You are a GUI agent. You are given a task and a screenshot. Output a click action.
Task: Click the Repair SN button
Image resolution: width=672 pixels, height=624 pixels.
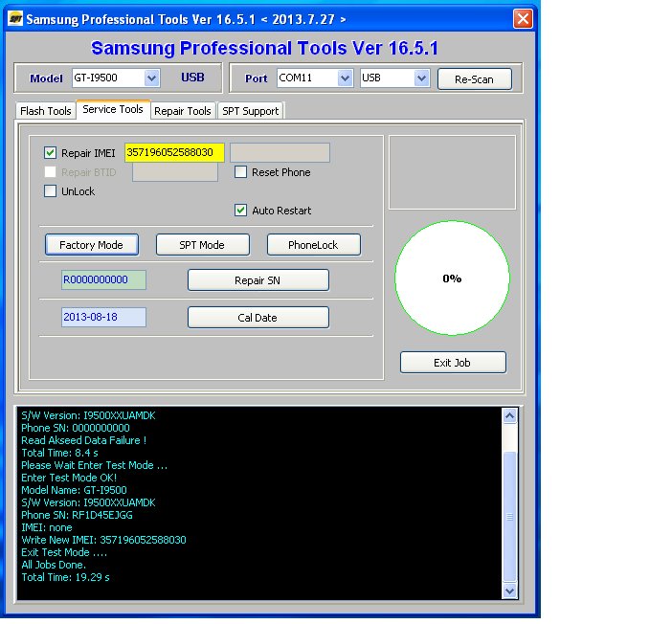(x=258, y=280)
